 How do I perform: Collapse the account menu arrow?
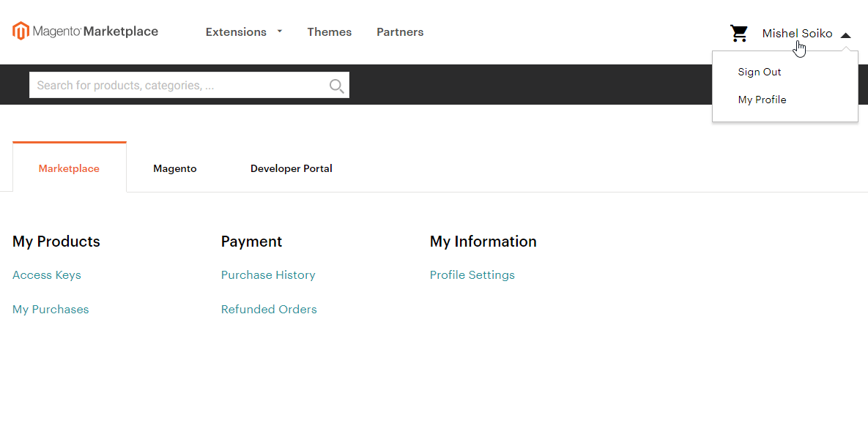point(845,35)
